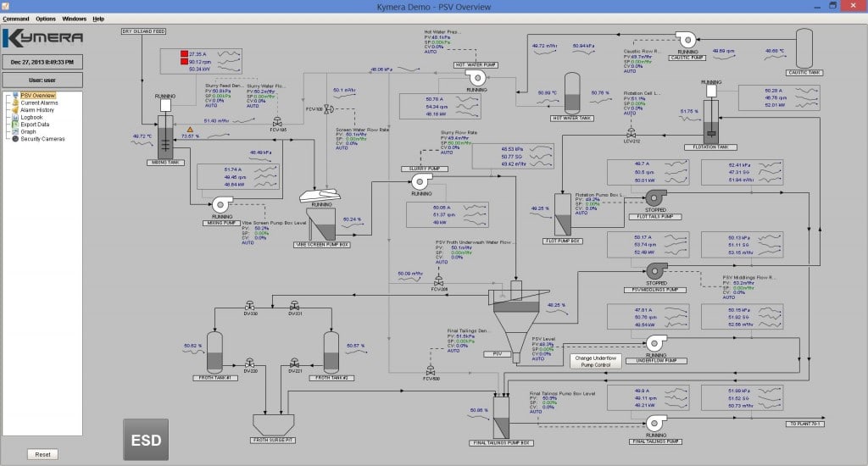Select the Caustic Pump symbol
This screenshot has height=466, width=868.
point(686,40)
